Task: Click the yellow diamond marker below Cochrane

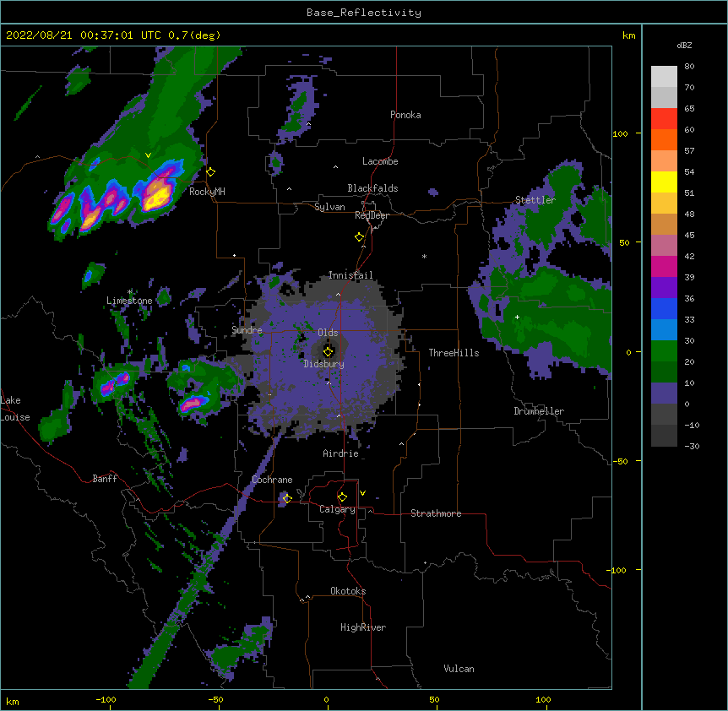Action: click(x=287, y=498)
